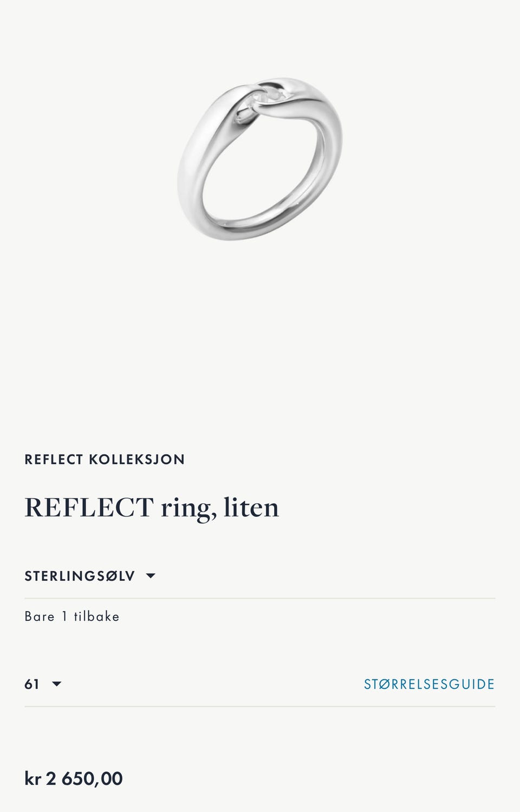
Task: Click the STERLINGSØLV label text
Action: point(80,576)
